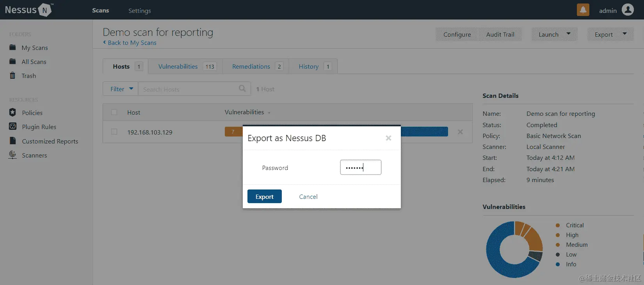
Task: Open Plugin Rules in resources
Action: point(39,127)
